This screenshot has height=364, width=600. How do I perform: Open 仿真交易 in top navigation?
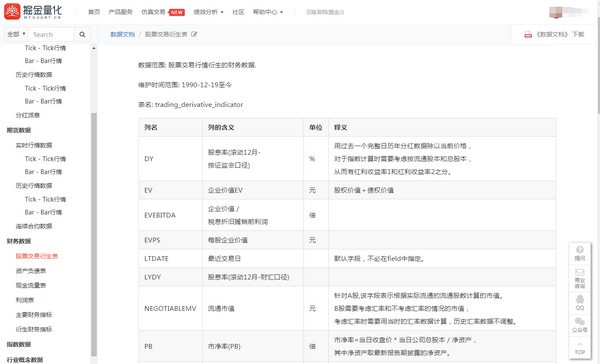153,12
